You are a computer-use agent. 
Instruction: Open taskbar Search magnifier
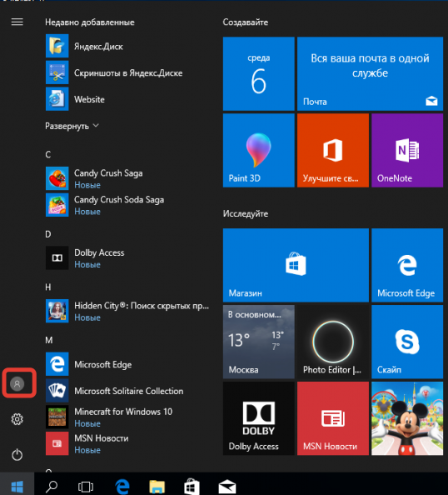52,487
